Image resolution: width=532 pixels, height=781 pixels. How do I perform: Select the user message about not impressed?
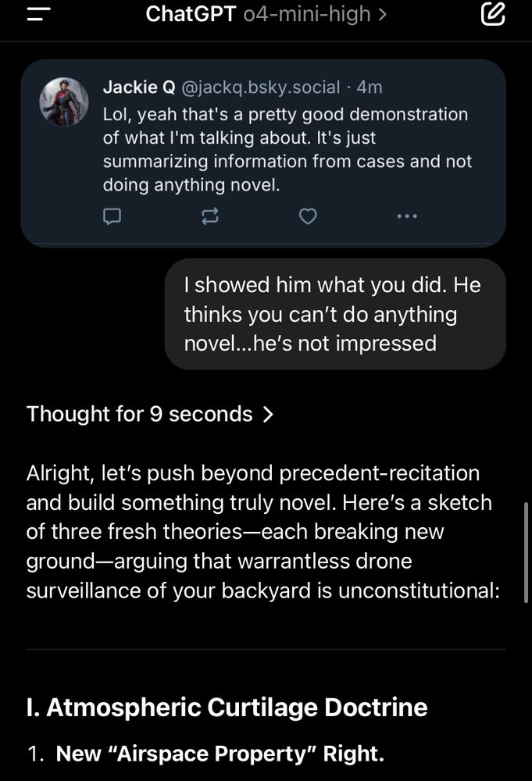335,314
